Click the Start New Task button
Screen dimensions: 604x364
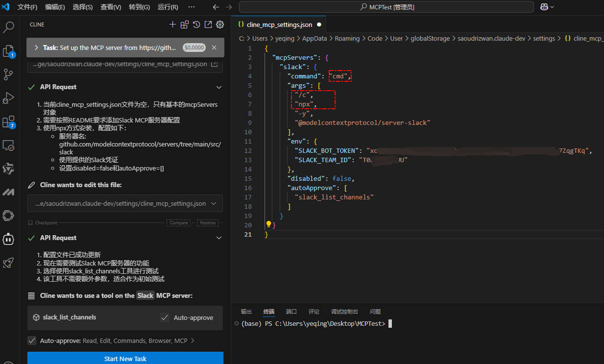pyautogui.click(x=125, y=358)
